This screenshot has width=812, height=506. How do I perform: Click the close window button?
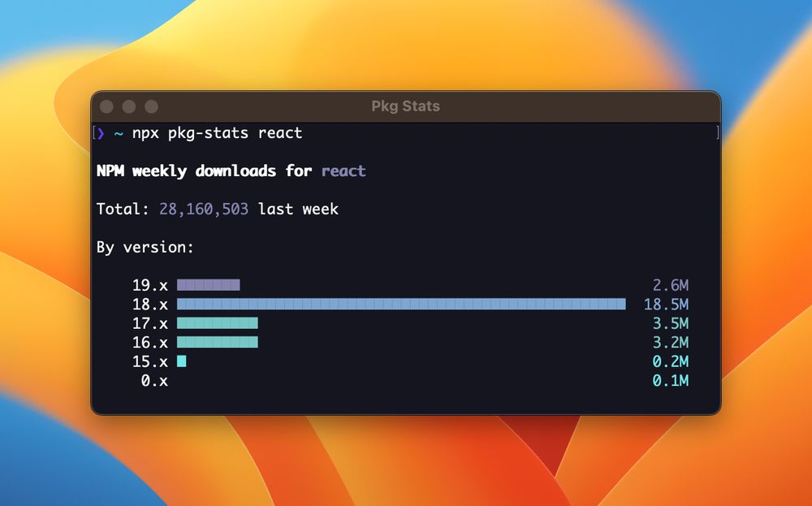(106, 106)
